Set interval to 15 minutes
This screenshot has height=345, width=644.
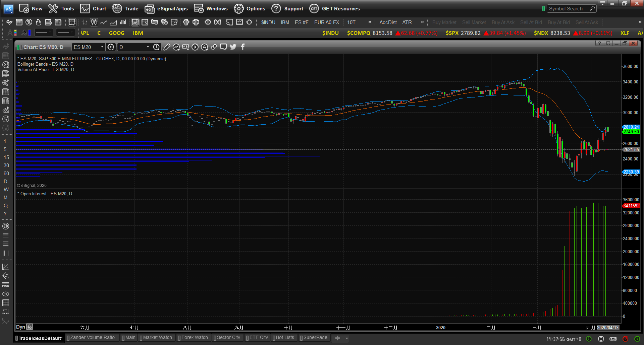(x=6, y=157)
